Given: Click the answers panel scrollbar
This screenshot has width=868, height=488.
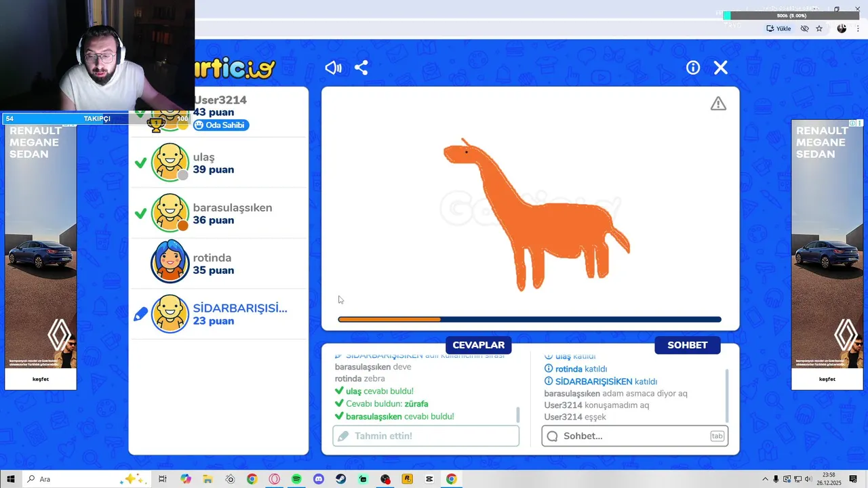Looking at the screenshot, I should [518, 415].
